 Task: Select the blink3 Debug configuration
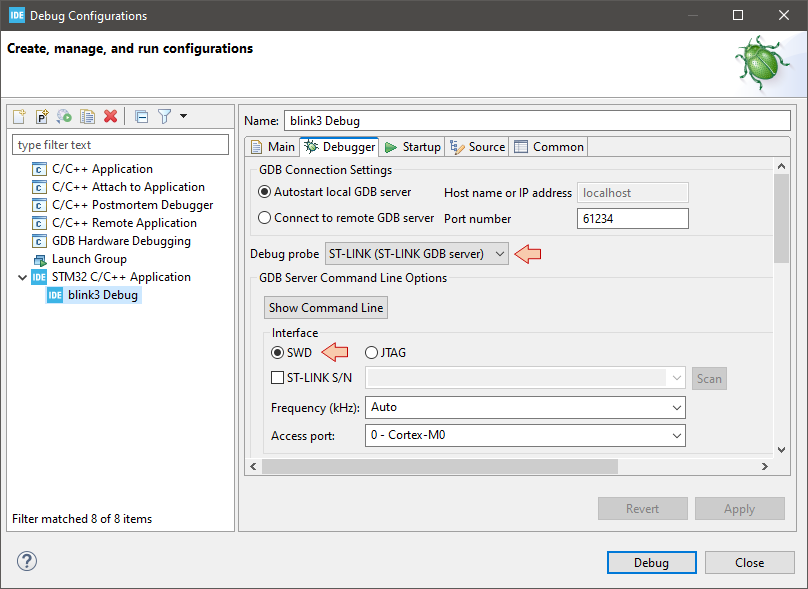[93, 295]
